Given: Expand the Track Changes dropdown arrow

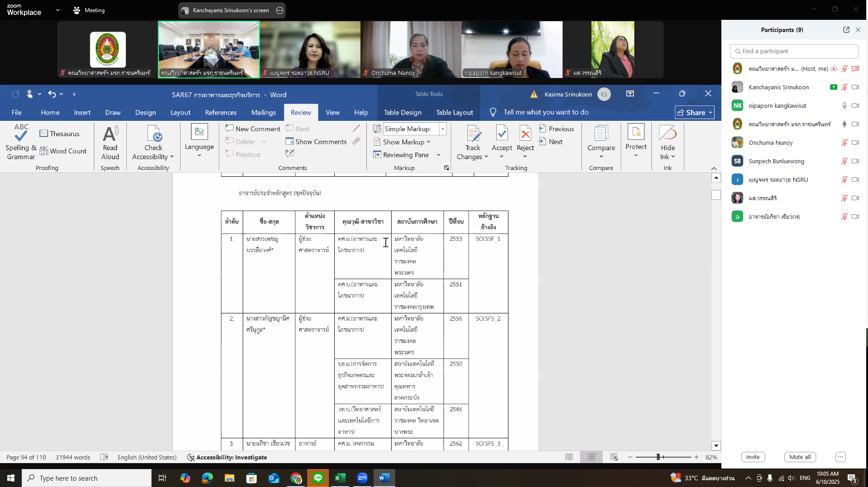Looking at the screenshot, I should tap(486, 157).
